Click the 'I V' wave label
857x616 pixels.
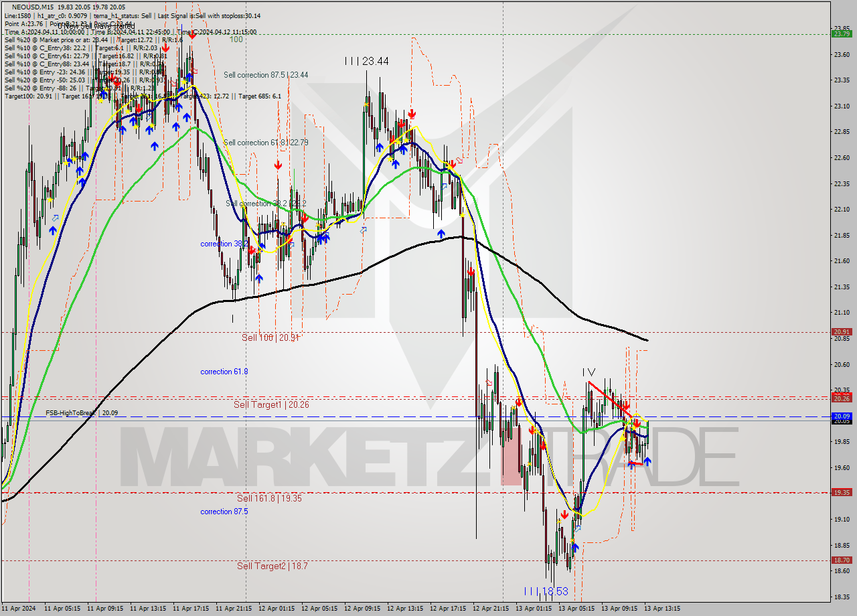[x=589, y=372]
